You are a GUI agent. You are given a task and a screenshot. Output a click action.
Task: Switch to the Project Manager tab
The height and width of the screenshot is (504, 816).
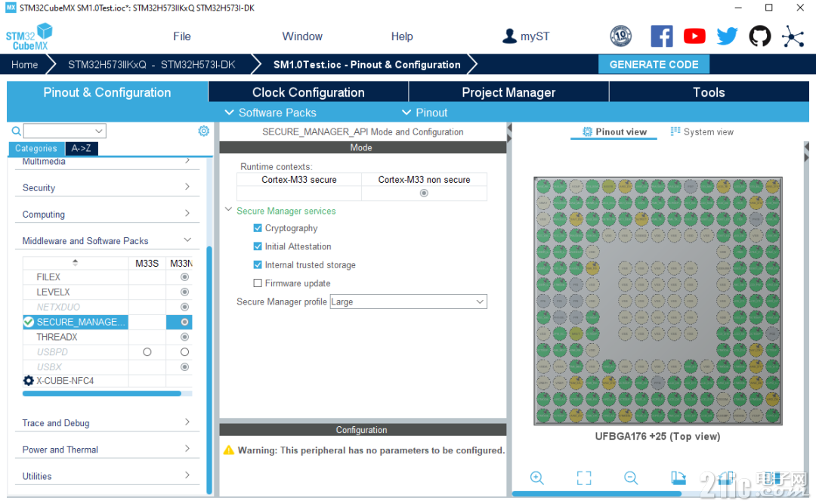(x=508, y=92)
